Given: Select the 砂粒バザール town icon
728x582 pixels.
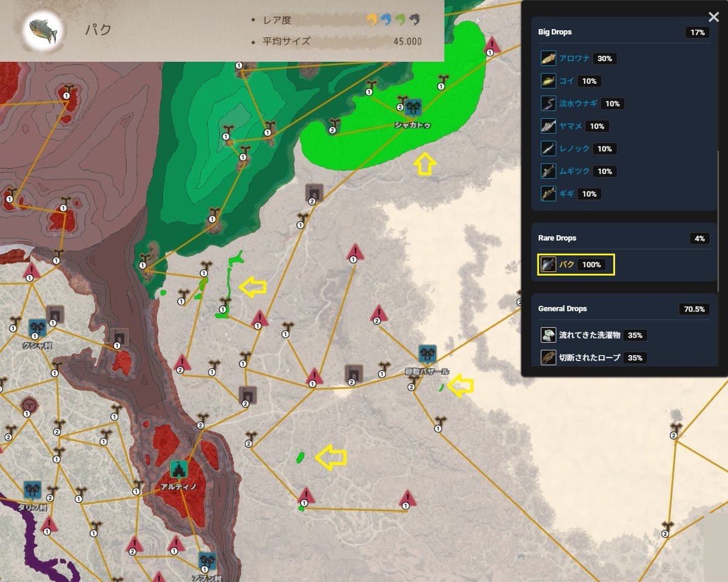Looking at the screenshot, I should [427, 354].
